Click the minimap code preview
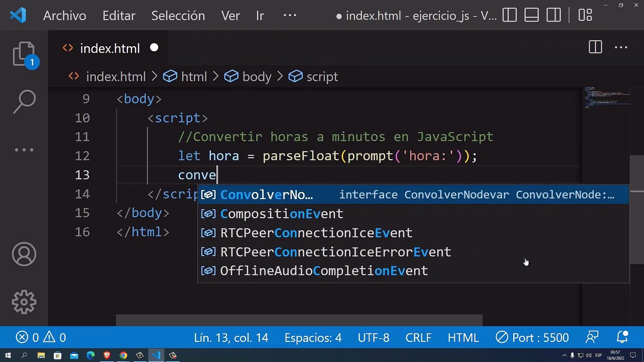The image size is (644, 362). (607, 97)
